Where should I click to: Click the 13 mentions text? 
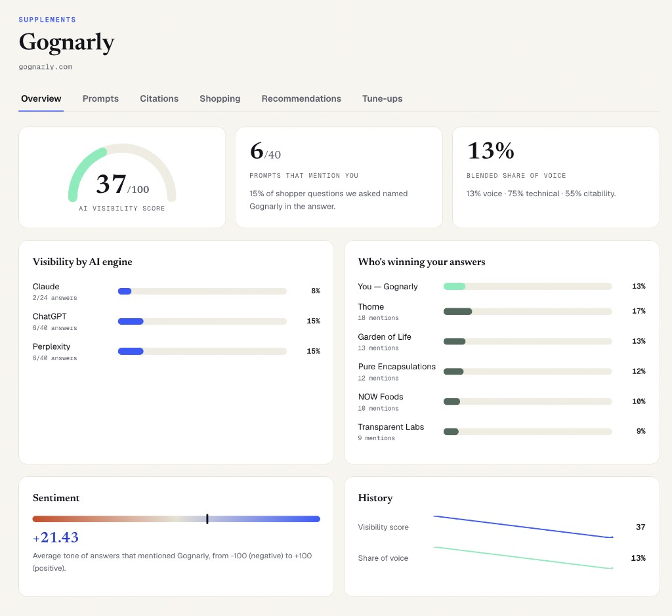pos(379,348)
